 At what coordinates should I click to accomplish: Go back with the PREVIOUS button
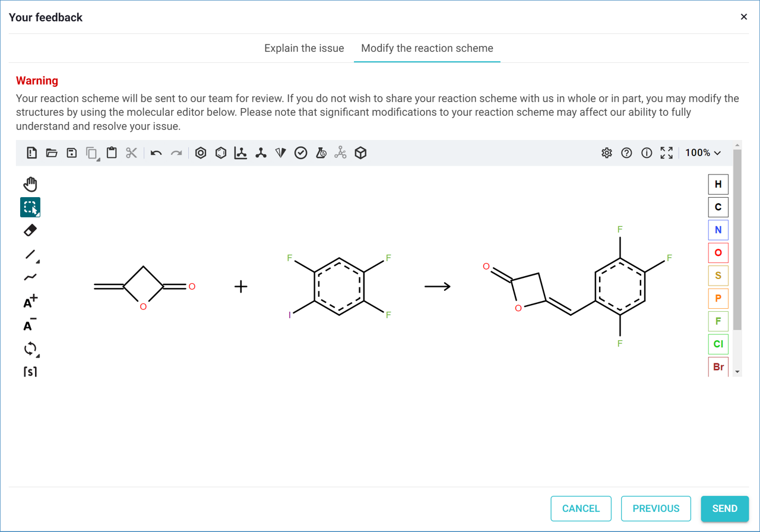pos(655,508)
